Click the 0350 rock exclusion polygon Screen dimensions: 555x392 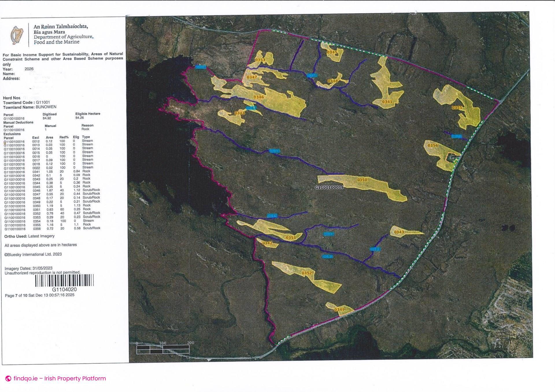click(x=362, y=179)
